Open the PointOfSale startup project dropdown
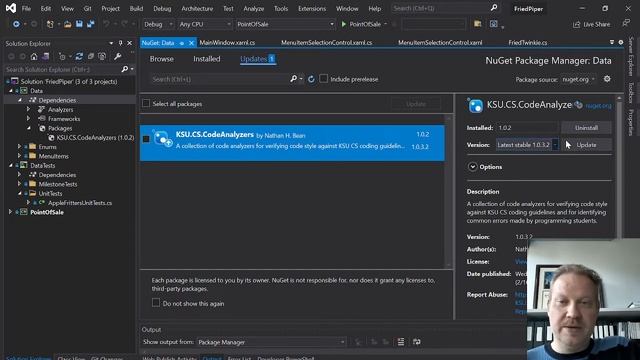 coord(285,24)
